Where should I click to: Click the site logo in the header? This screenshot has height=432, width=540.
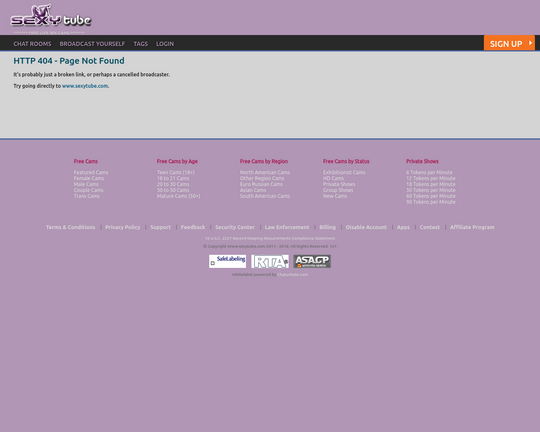point(51,16)
